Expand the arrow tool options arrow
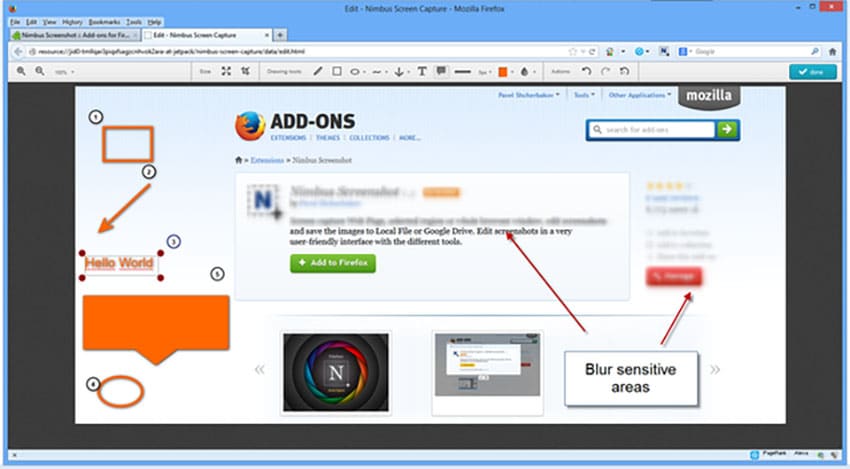Screen dimensions: 850x469 (x=409, y=72)
